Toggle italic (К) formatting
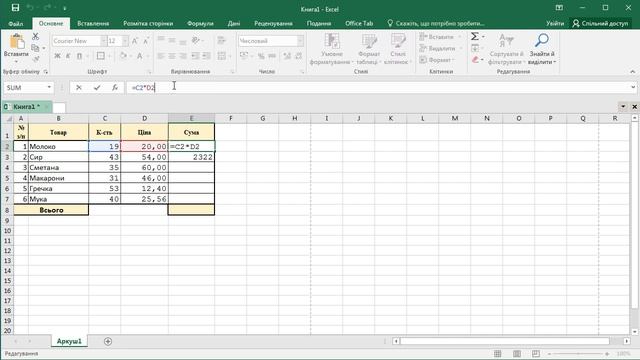 click(68, 56)
